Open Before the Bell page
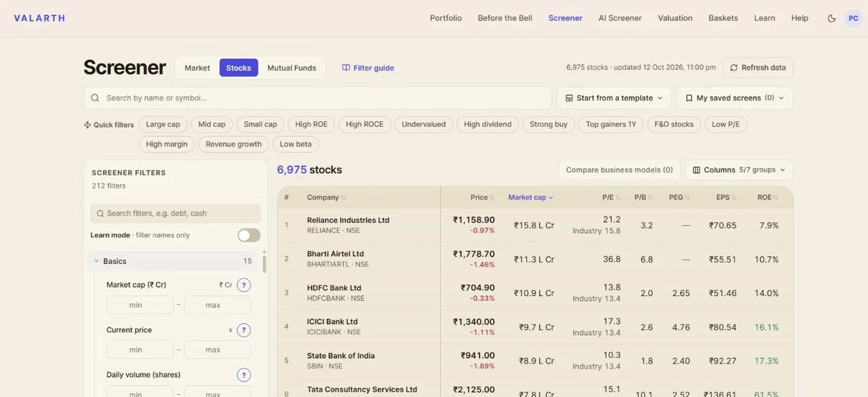 coord(505,18)
